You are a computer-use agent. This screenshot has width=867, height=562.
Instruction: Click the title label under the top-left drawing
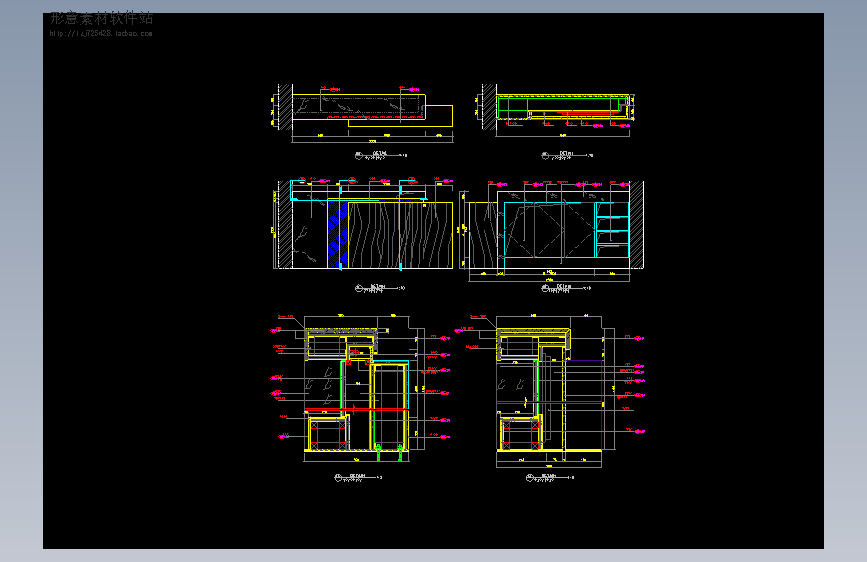tap(381, 155)
